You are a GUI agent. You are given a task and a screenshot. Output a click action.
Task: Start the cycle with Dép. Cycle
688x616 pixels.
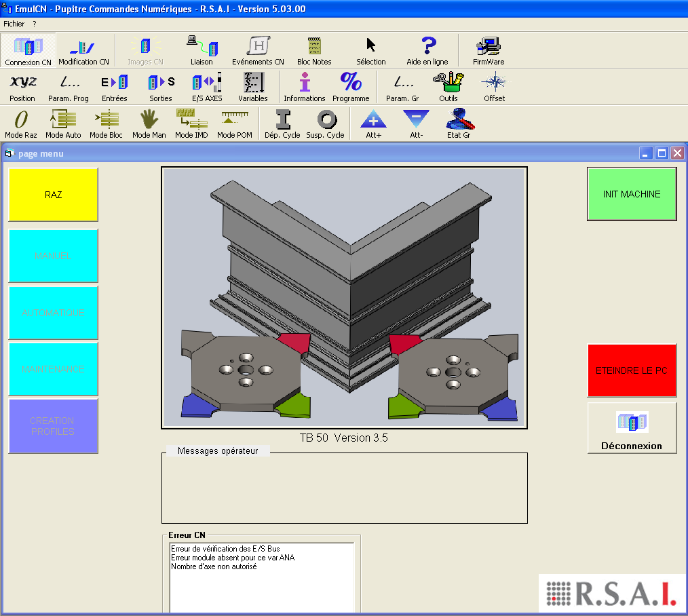pyautogui.click(x=282, y=124)
